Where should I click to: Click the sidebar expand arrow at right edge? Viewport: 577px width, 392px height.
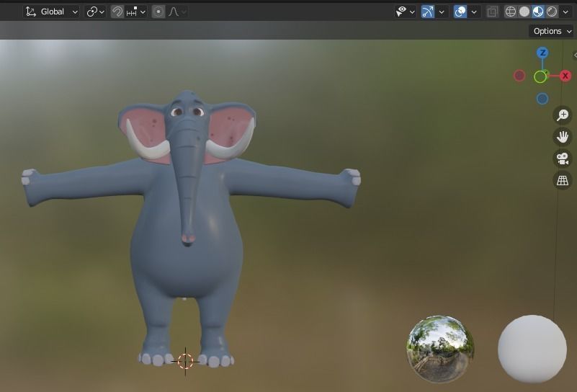pos(575,55)
